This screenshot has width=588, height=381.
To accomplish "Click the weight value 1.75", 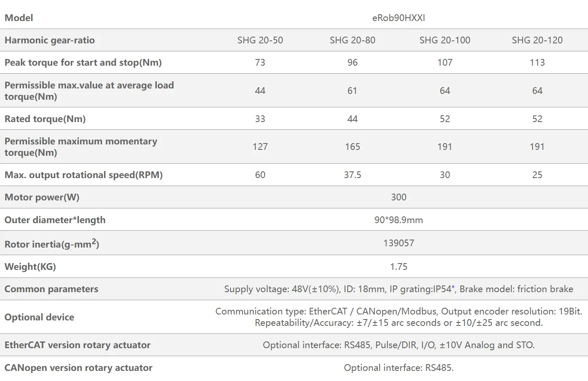I will pos(398,266).
